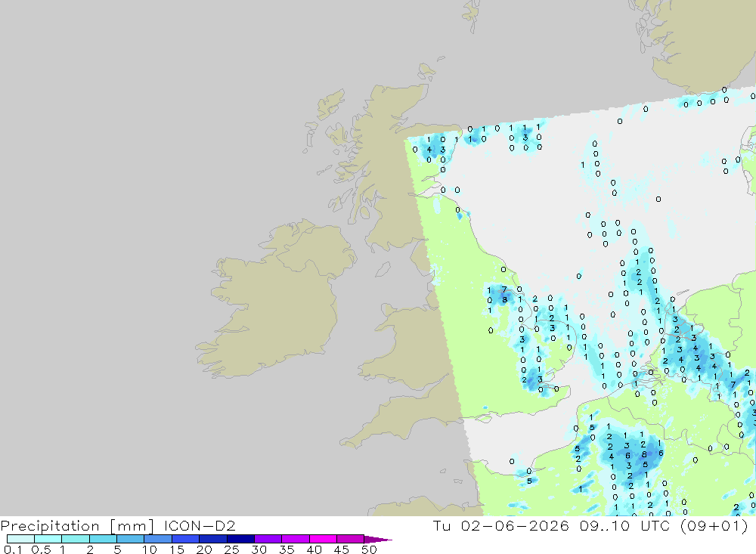Select the 0.5–1 mm legend swatch
The image size is (756, 554).
coord(48,539)
